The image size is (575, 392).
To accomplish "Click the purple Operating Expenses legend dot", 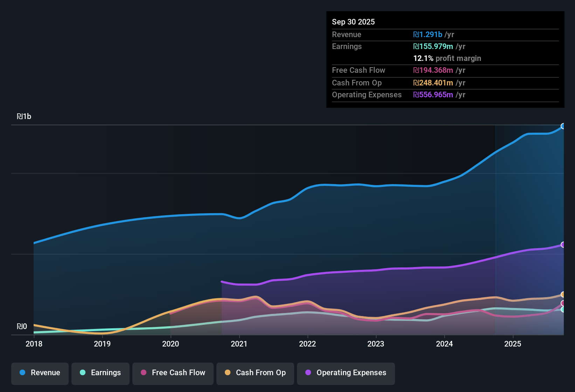I will [x=307, y=373].
